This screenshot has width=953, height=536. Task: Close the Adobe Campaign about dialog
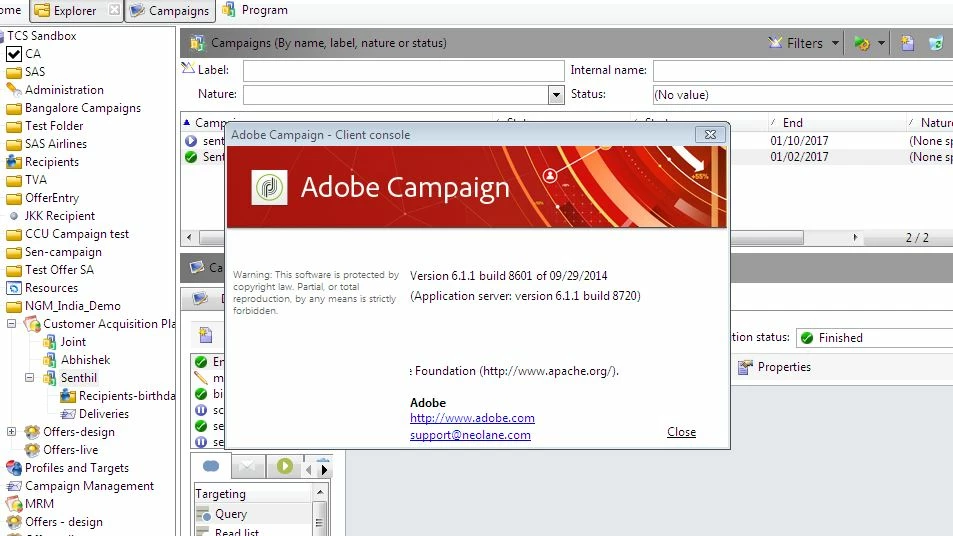(710, 134)
